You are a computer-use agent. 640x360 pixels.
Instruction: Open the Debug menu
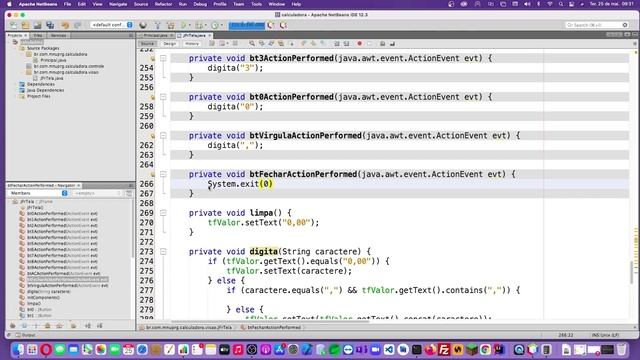[x=200, y=4]
